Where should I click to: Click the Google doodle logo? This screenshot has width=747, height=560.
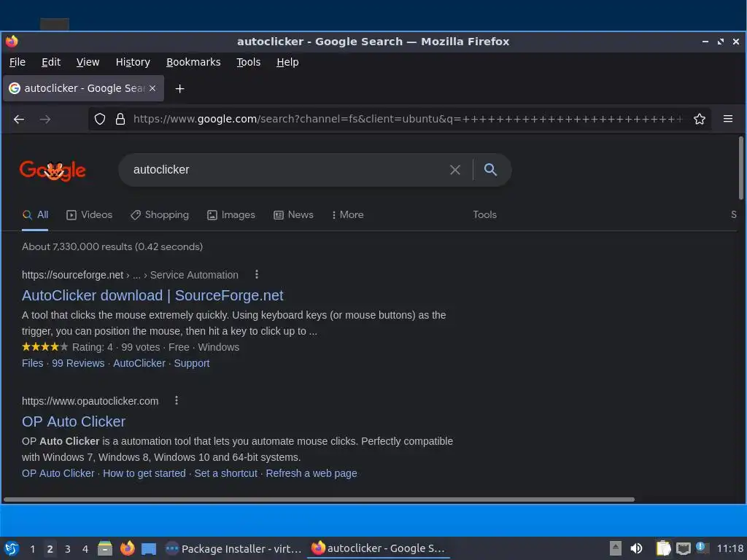coord(53,170)
